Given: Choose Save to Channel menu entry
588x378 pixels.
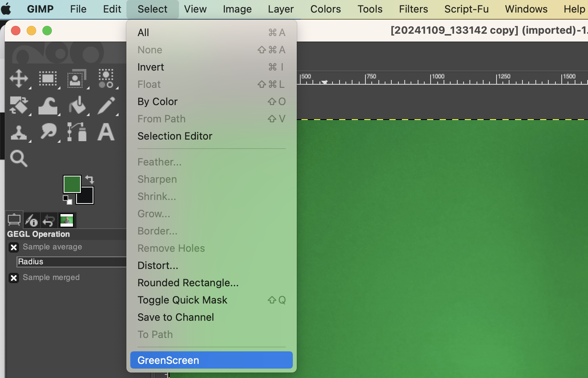Looking at the screenshot, I should (x=212, y=317).
